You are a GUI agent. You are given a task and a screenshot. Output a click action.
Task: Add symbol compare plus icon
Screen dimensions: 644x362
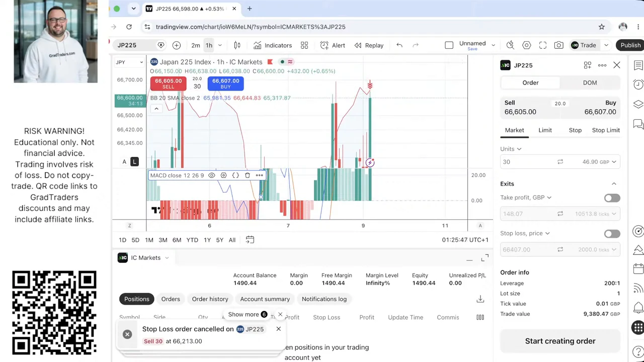click(176, 45)
